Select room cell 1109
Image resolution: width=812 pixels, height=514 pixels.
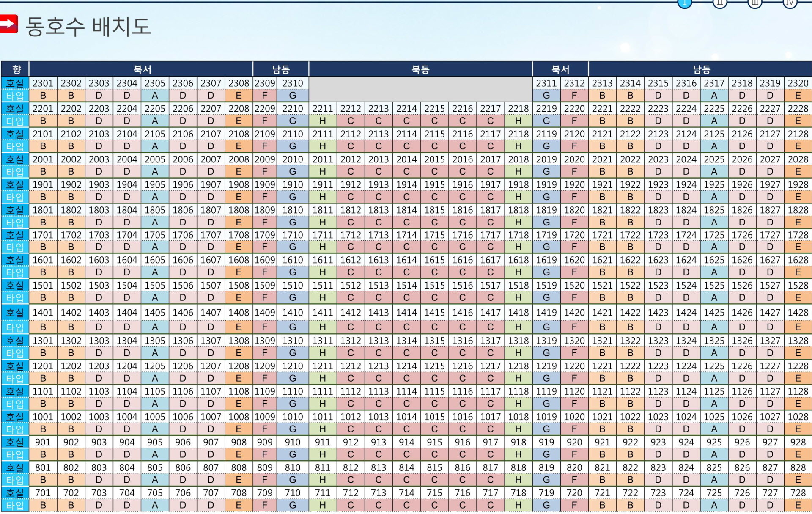tap(265, 392)
